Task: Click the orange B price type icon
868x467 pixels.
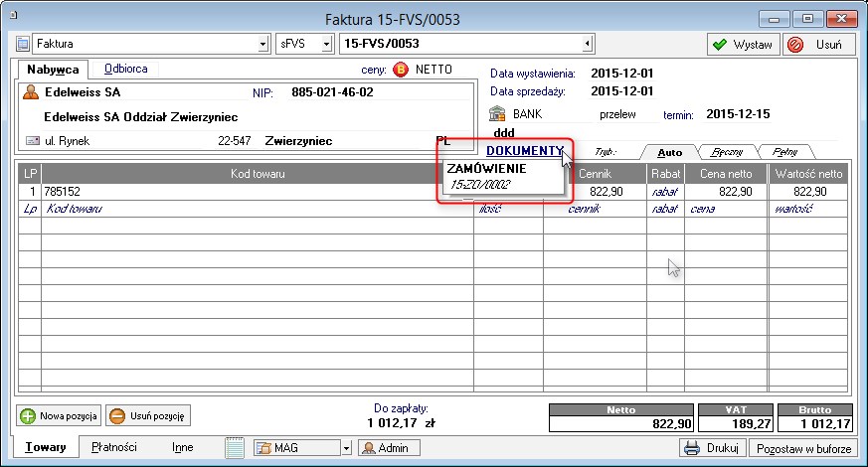Action: point(401,70)
